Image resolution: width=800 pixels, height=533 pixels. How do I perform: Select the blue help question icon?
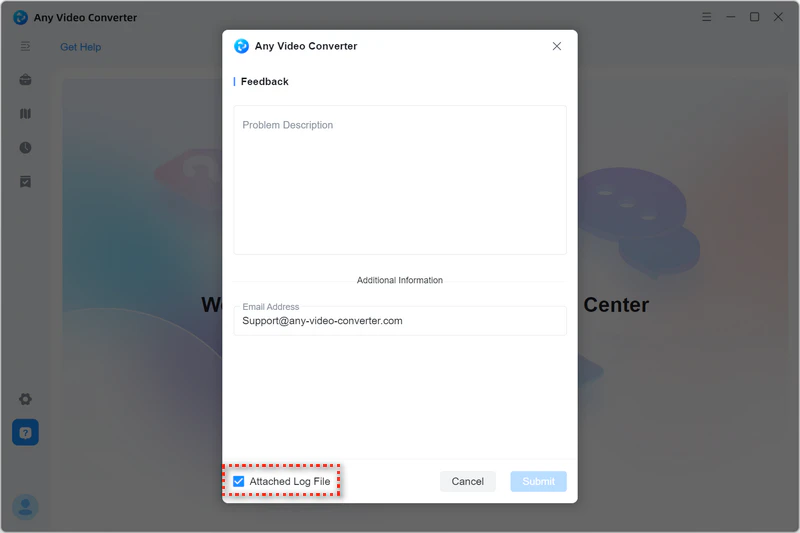26,433
